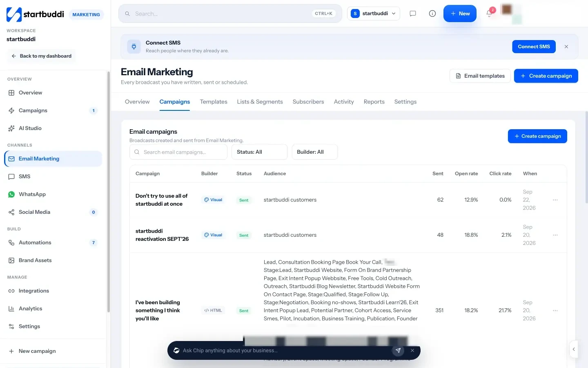Open the Reports tab
The image size is (588, 368).
click(374, 102)
